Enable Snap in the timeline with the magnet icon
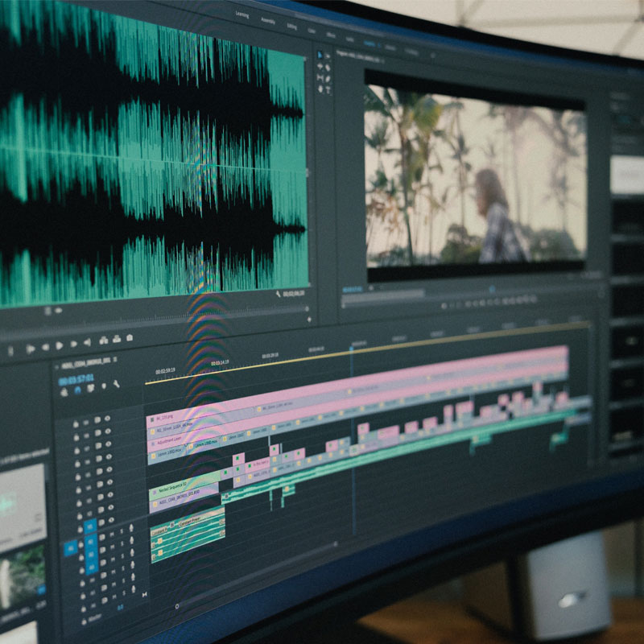 click(76, 389)
